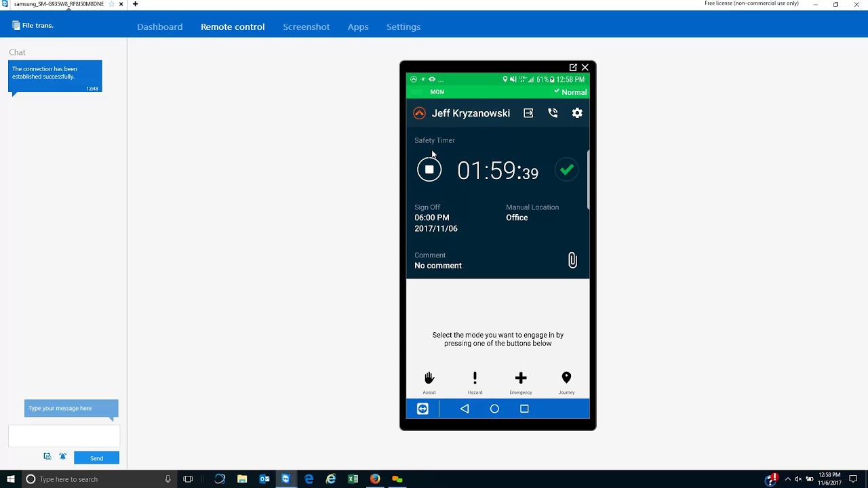Click the phone screen scrollbar
The image size is (868, 488).
click(588, 179)
